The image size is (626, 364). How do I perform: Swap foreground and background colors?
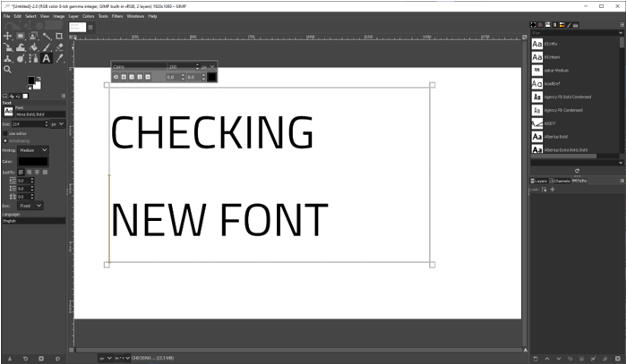coord(39,77)
